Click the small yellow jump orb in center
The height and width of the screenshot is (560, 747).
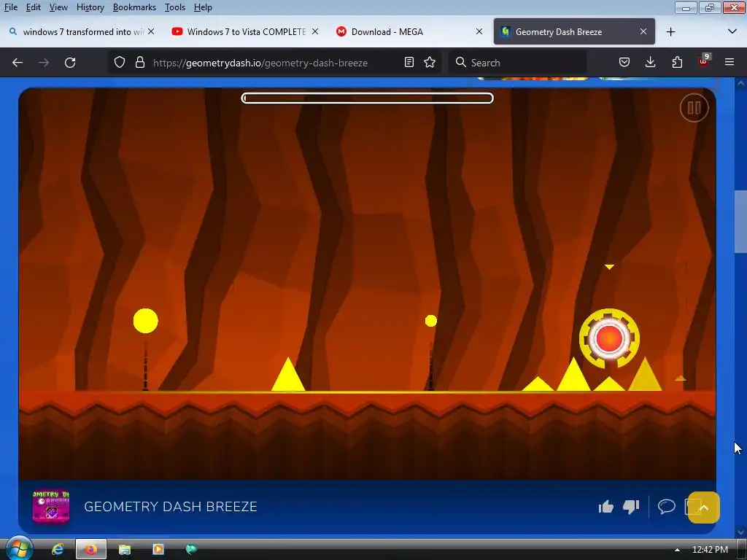point(430,321)
